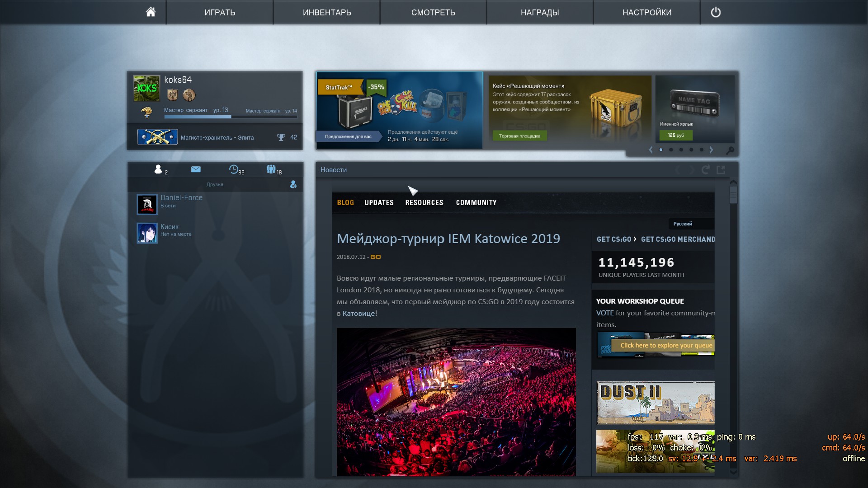Screen dimensions: 868x488
Task: Open news in external browser icon
Action: tap(721, 170)
